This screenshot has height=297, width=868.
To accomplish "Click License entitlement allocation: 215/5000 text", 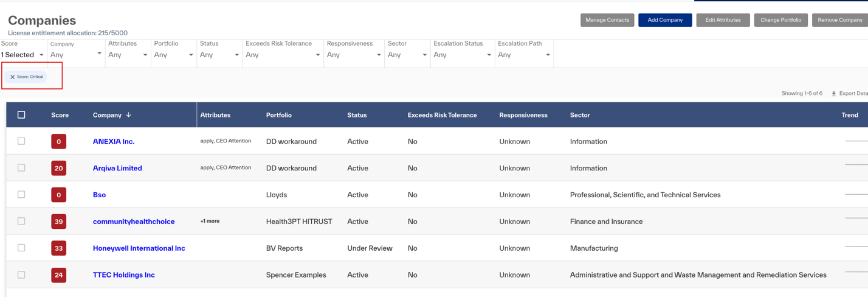I will coord(67,33).
